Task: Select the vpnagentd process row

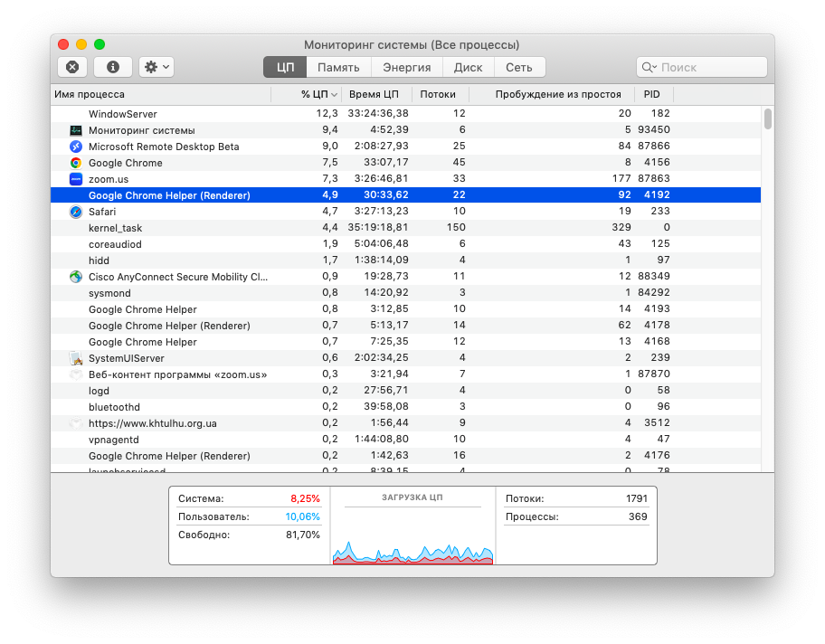Action: (x=405, y=440)
